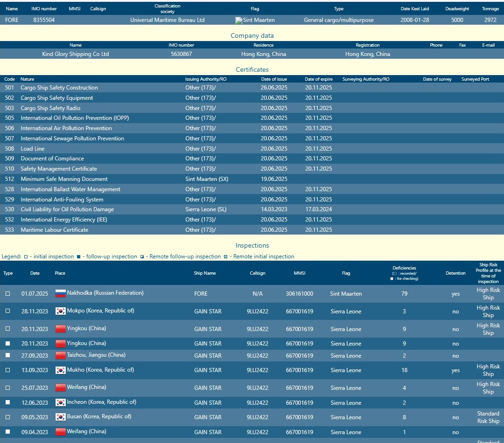The width and height of the screenshot is (504, 443).
Task: Click the Russian flag beside Nakhodka
Action: (60, 293)
